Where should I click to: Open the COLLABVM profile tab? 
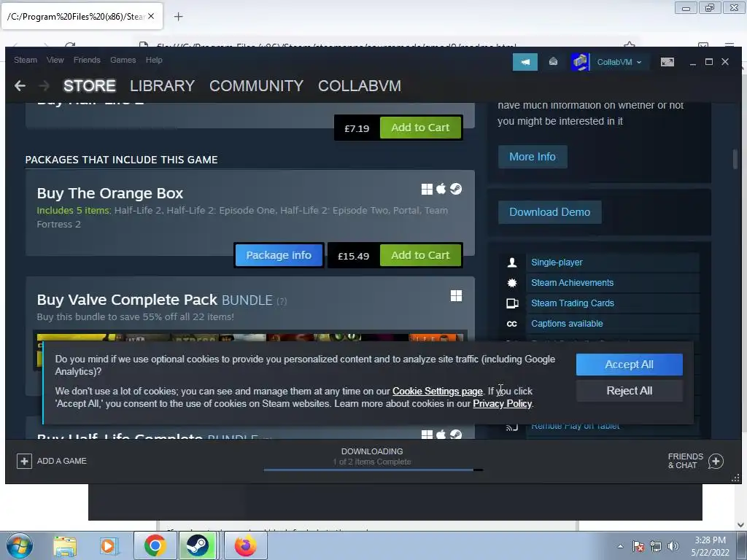(x=360, y=86)
